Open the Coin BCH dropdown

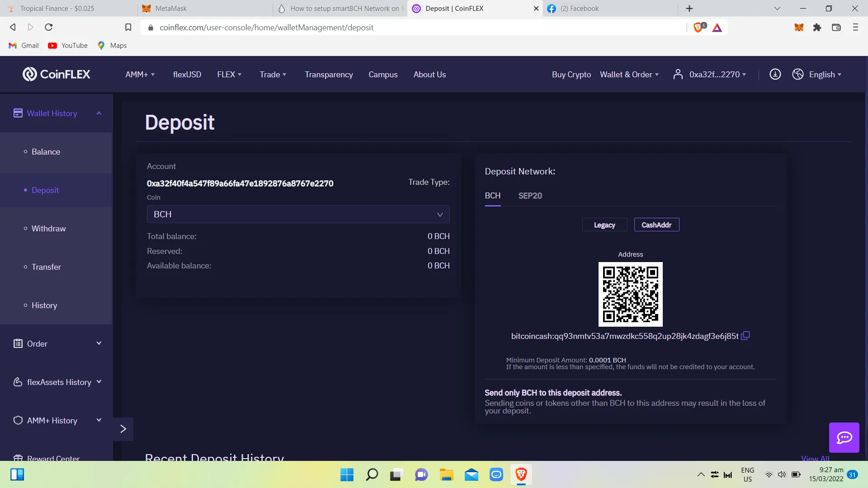tap(298, 214)
